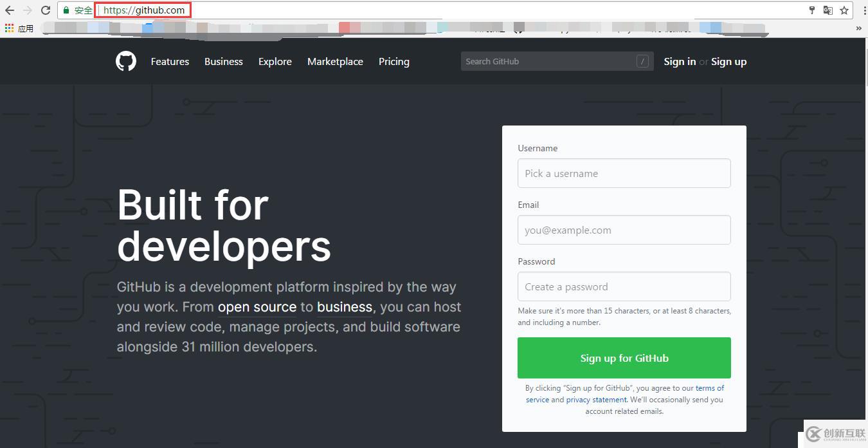Click the green Sign up for GitHub button

click(x=624, y=358)
